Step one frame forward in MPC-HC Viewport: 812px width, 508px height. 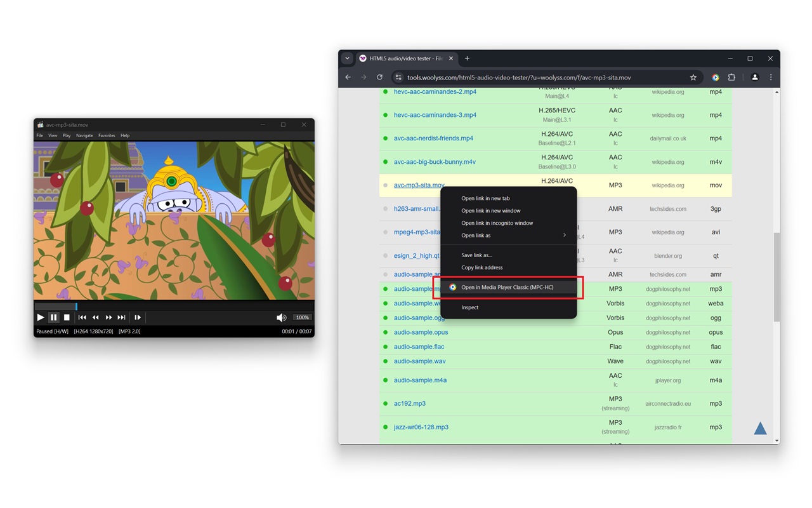[138, 317]
